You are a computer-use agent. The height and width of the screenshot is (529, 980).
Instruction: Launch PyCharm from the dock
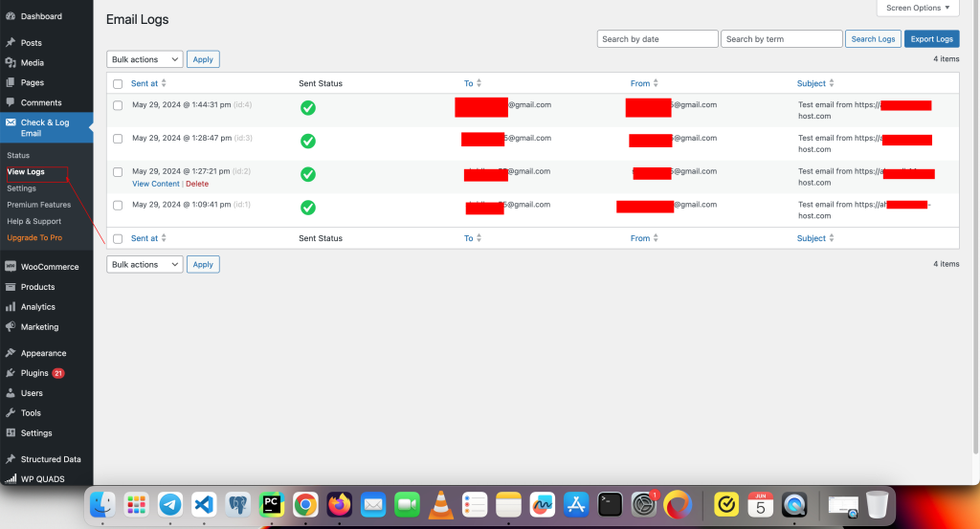tap(271, 505)
